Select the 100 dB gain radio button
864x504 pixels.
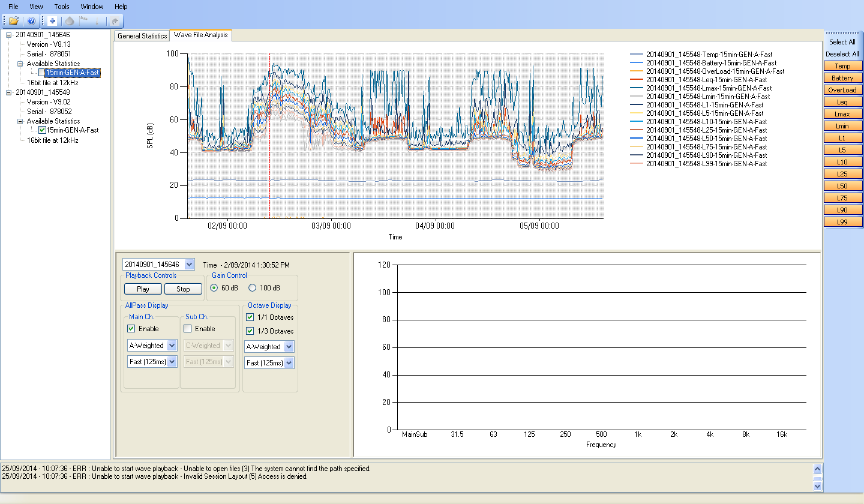click(x=253, y=288)
